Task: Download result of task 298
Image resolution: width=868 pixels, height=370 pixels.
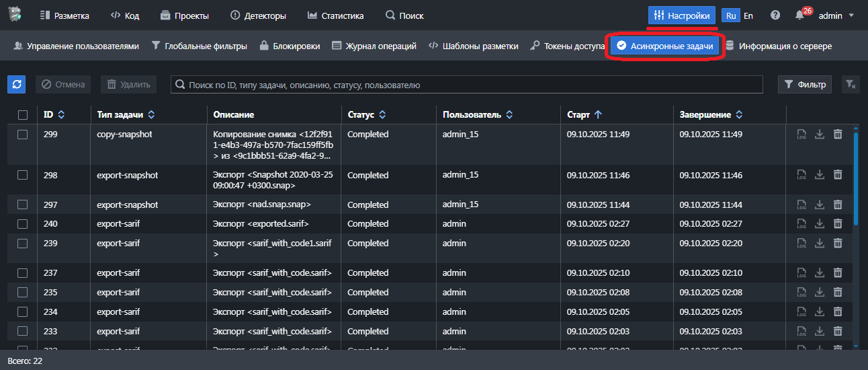Action: pos(820,175)
